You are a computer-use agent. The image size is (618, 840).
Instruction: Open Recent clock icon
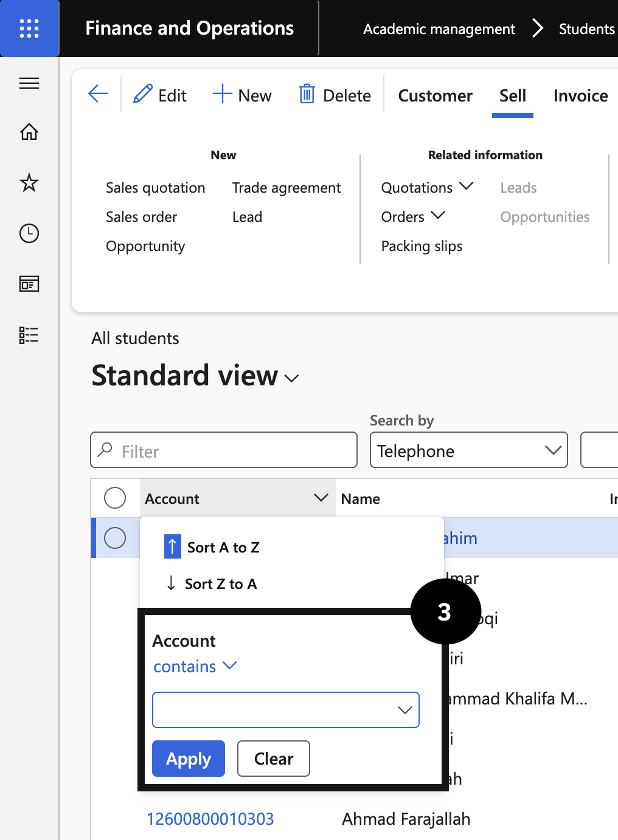29,233
